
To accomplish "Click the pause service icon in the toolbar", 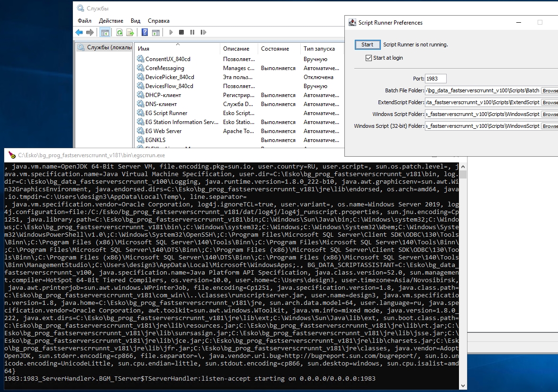I will point(193,32).
